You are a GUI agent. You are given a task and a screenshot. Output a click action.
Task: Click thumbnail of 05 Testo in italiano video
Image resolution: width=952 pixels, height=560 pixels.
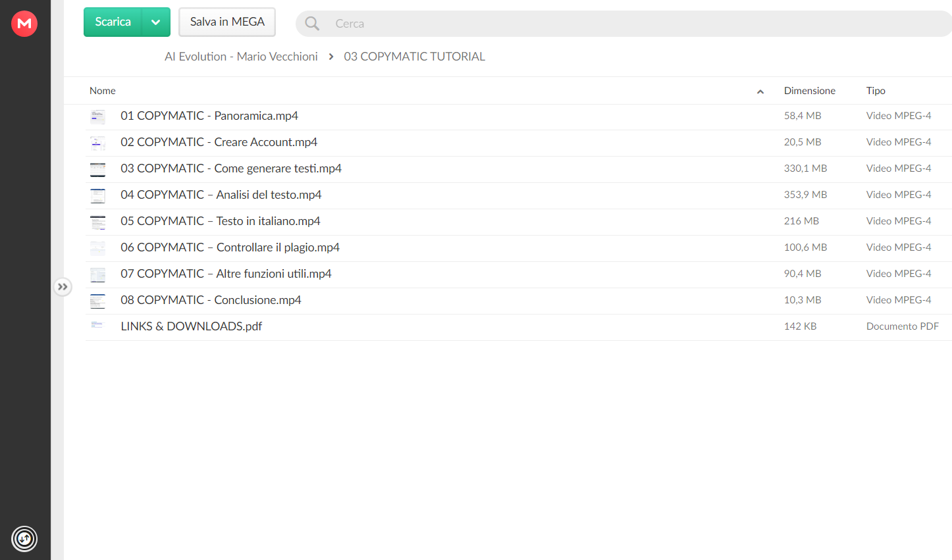point(97,222)
